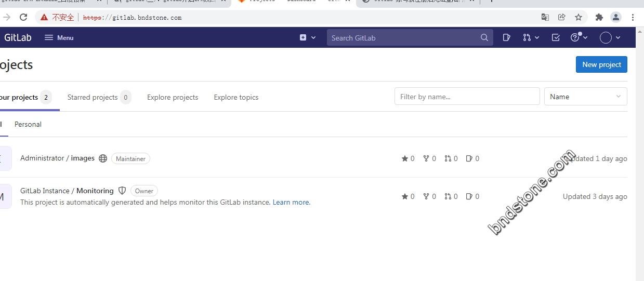Open the Name sort dropdown
Viewport: 644px width, 281px height.
click(x=585, y=97)
